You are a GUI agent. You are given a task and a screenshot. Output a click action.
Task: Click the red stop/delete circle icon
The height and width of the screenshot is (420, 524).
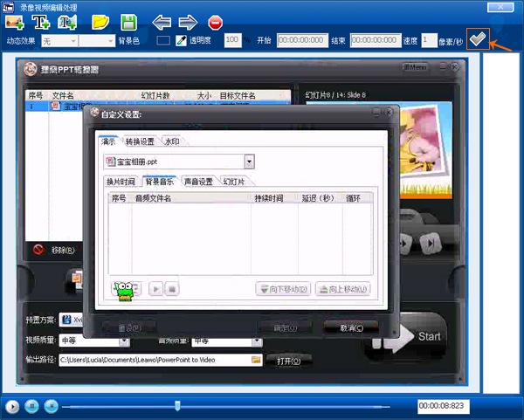point(215,23)
